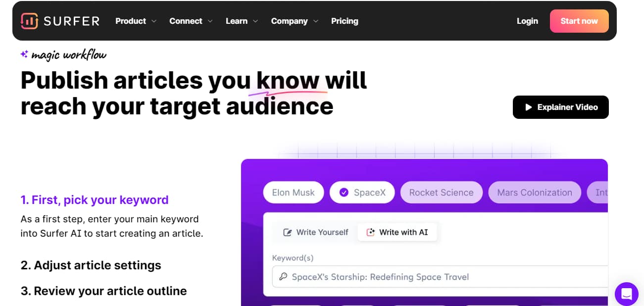Click the Explainer Video button
Screen dimensions: 644x306
[x=560, y=107]
